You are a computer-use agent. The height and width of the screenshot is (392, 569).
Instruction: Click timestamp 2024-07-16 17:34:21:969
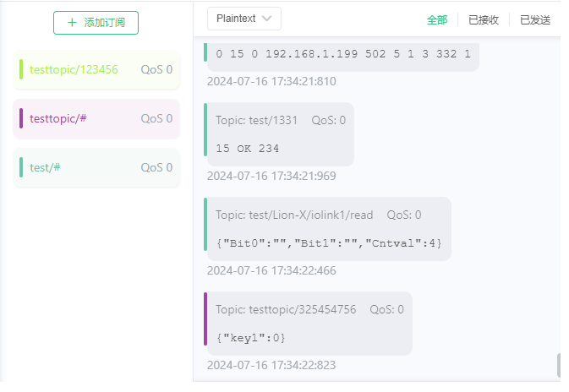271,176
